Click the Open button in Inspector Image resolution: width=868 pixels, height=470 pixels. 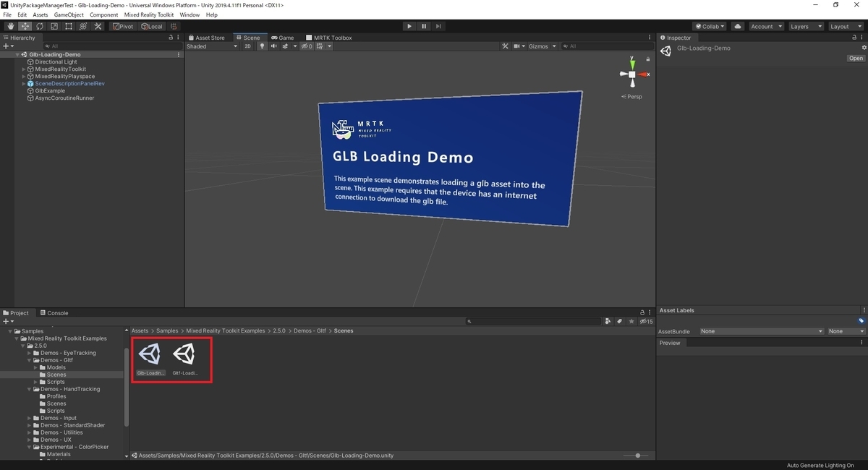[856, 59]
